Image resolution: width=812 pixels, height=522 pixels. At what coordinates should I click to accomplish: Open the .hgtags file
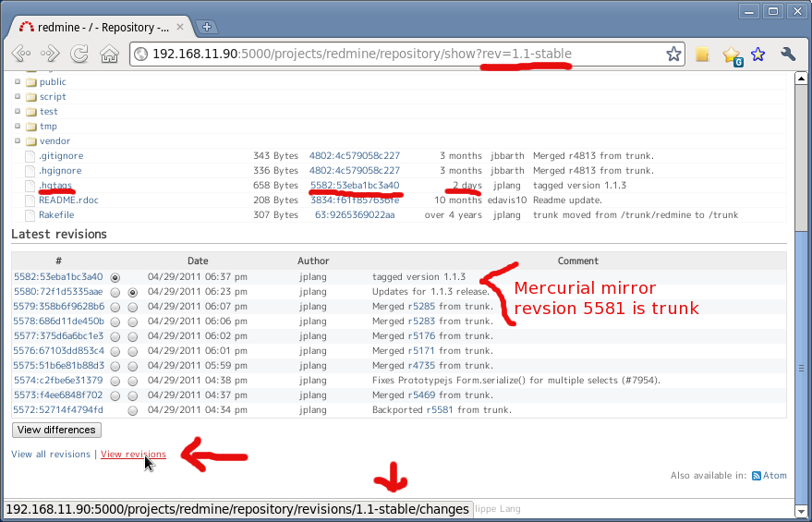click(55, 186)
